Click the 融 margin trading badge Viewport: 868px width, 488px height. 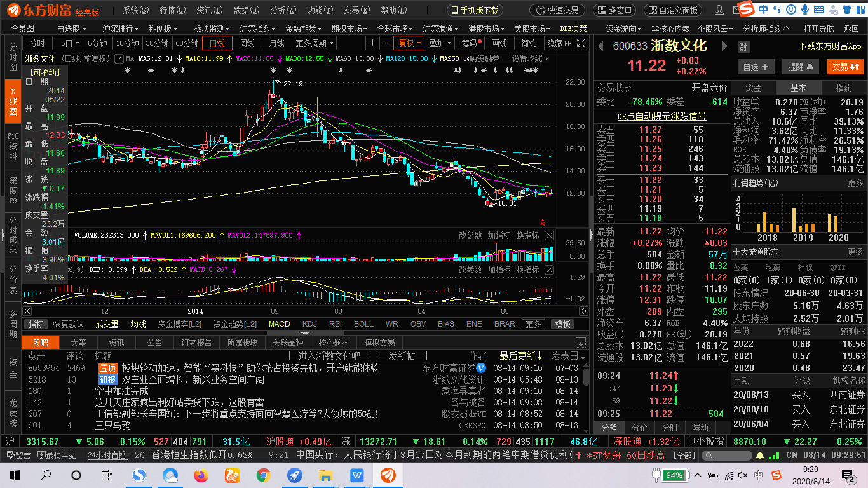743,47
